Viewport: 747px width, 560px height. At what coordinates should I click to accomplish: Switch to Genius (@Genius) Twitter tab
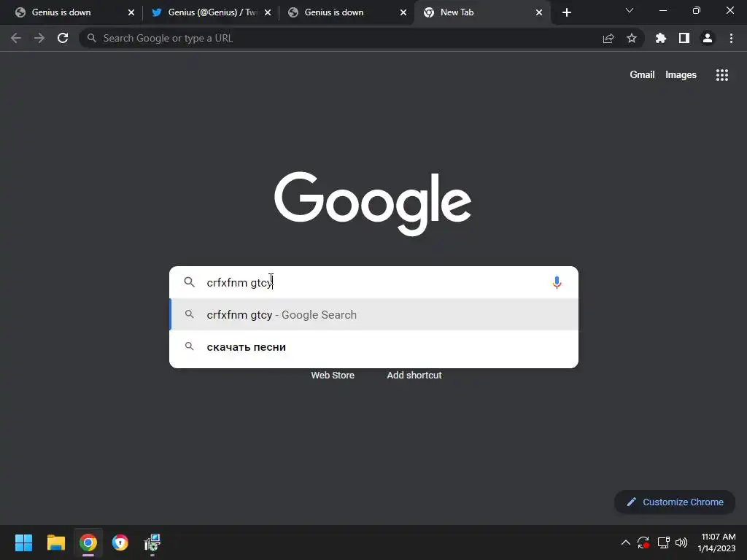click(x=211, y=12)
